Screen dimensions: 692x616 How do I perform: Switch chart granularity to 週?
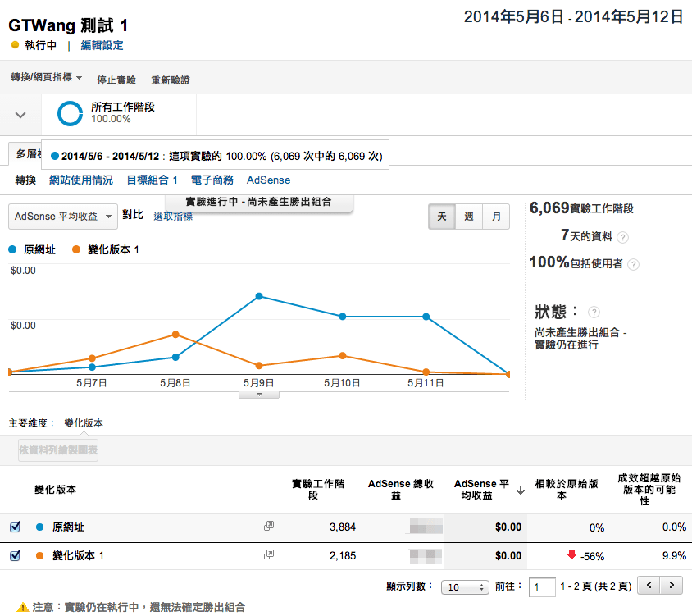coord(468,217)
